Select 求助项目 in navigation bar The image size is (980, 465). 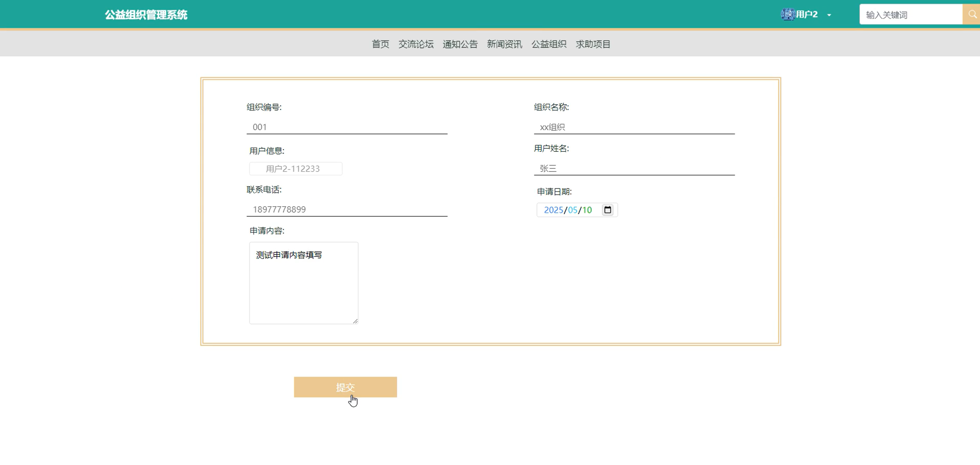click(x=593, y=44)
